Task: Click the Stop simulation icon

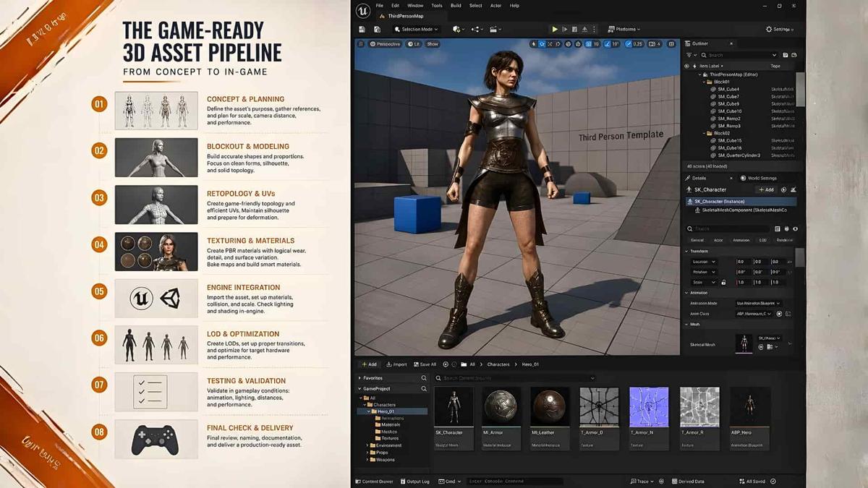Action: [x=574, y=30]
